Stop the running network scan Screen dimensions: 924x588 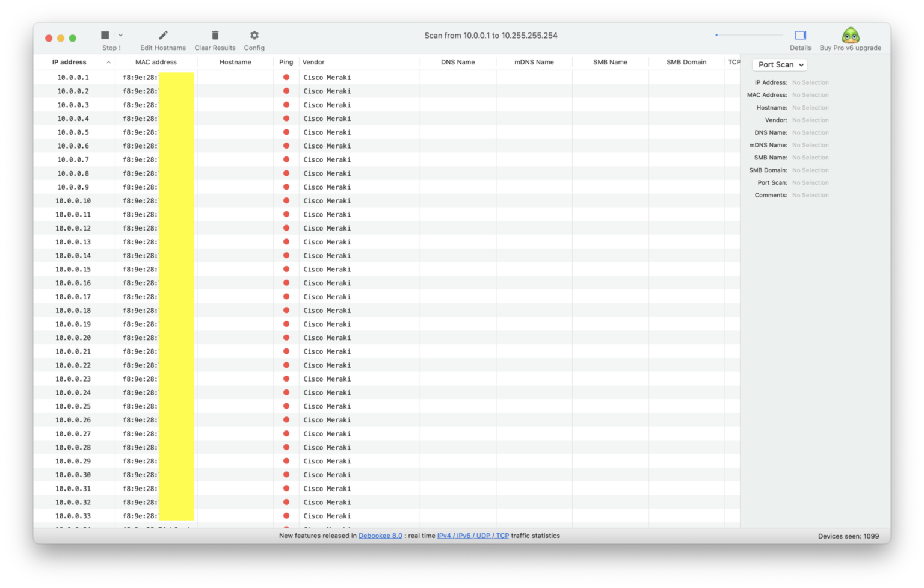(x=105, y=36)
